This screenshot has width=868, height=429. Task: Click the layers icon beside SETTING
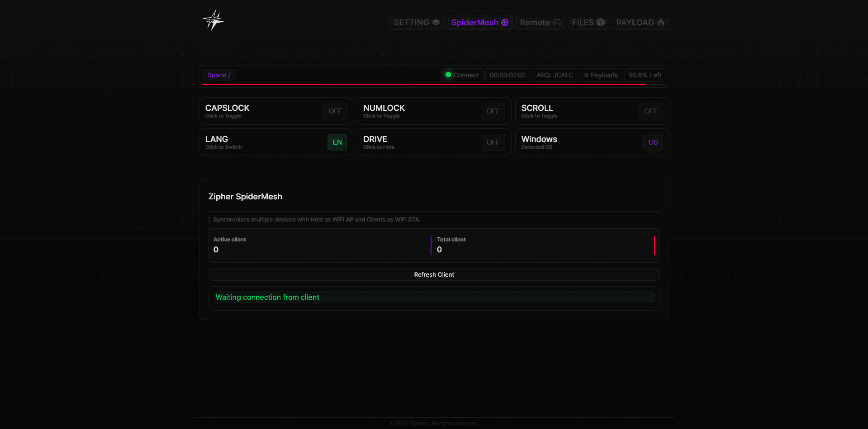pos(436,22)
